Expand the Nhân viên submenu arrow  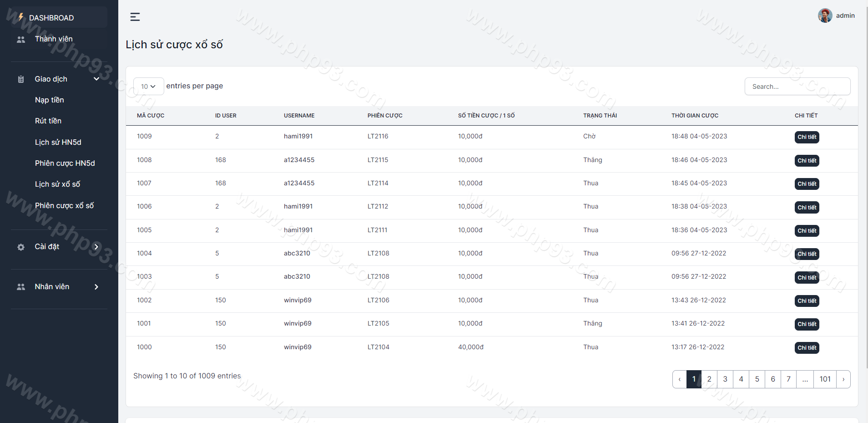(x=96, y=287)
